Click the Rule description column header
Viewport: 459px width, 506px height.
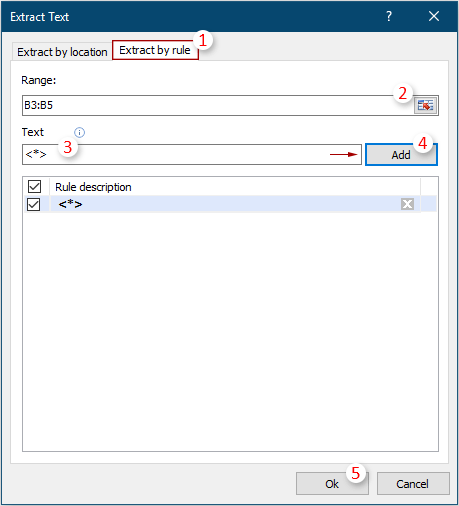coord(93,187)
